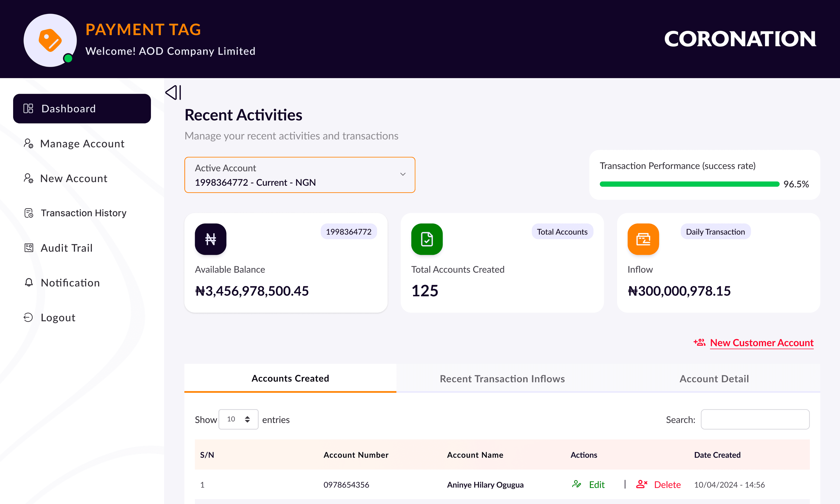Image resolution: width=840 pixels, height=504 pixels.
Task: Click the Logout arrow icon
Action: (28, 317)
